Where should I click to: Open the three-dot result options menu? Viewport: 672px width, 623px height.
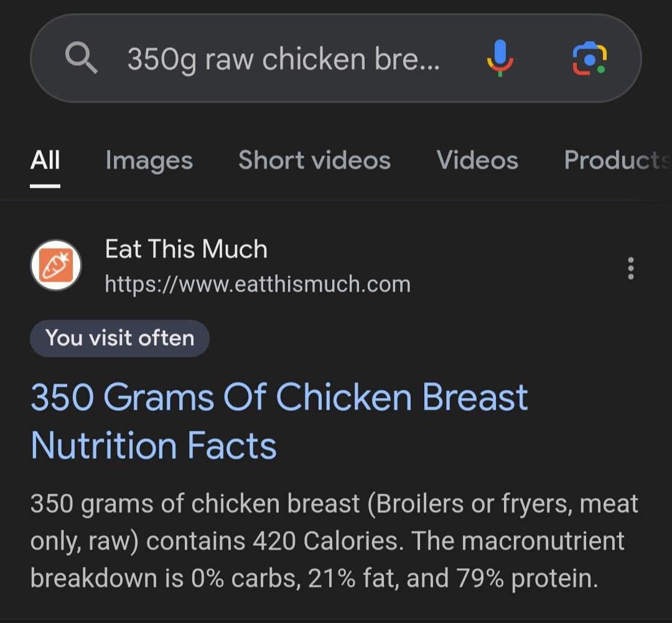631,268
